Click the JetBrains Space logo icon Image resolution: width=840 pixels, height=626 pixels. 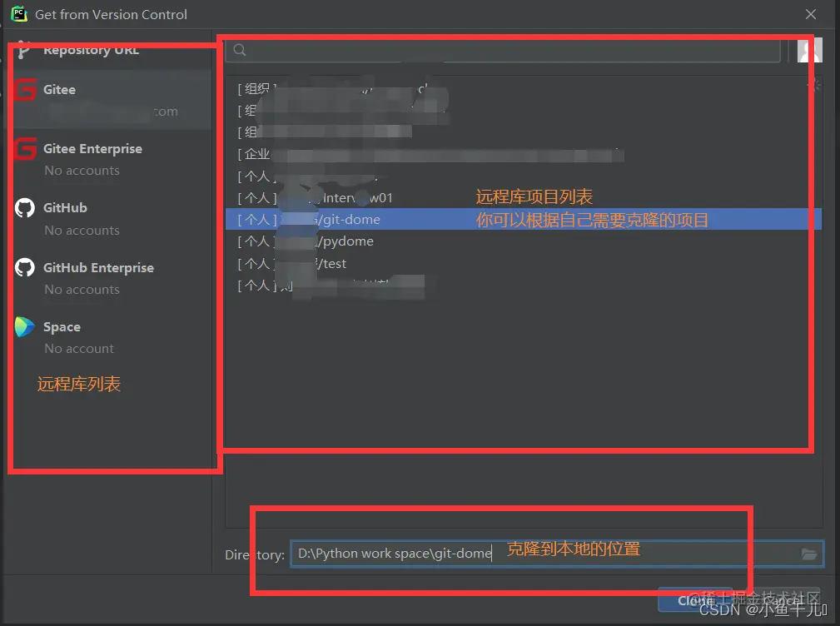pos(25,326)
